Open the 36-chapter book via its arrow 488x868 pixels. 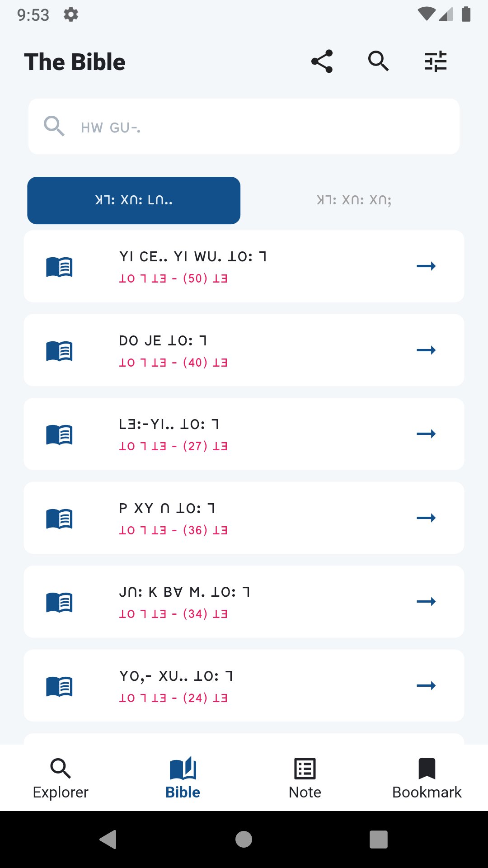click(426, 518)
